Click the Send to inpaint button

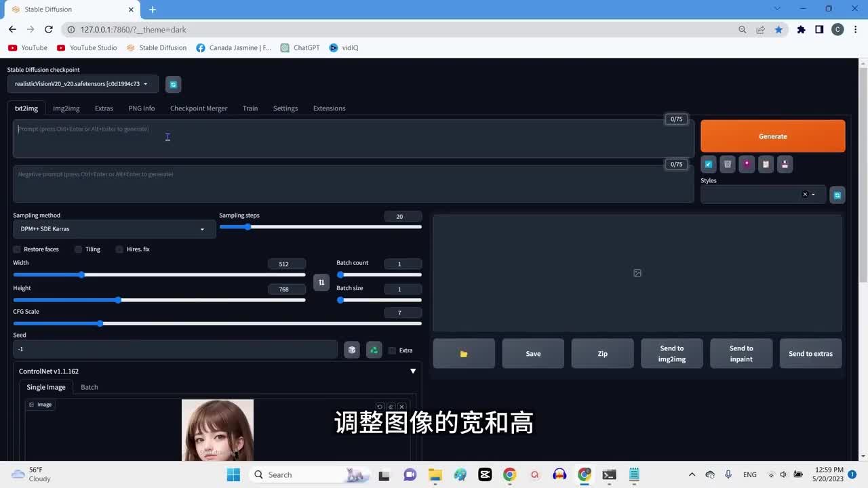click(x=741, y=354)
